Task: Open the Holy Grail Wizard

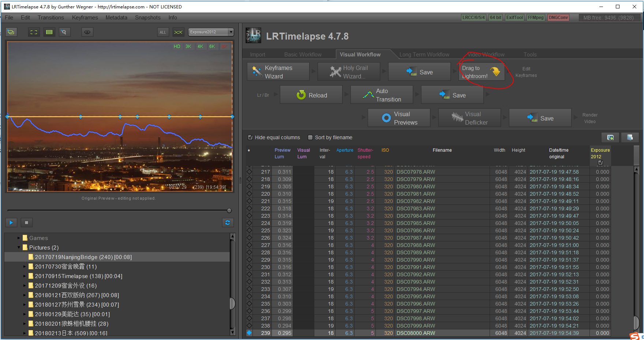Action: [x=349, y=72]
